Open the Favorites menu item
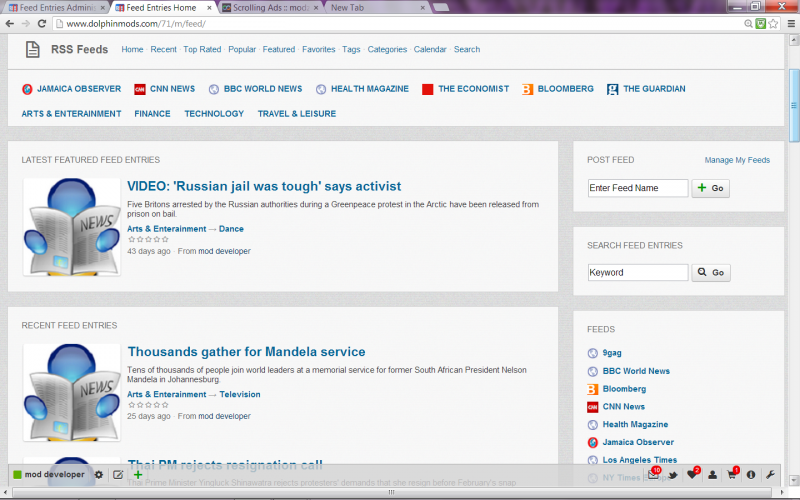This screenshot has height=500, width=800. pyautogui.click(x=318, y=49)
